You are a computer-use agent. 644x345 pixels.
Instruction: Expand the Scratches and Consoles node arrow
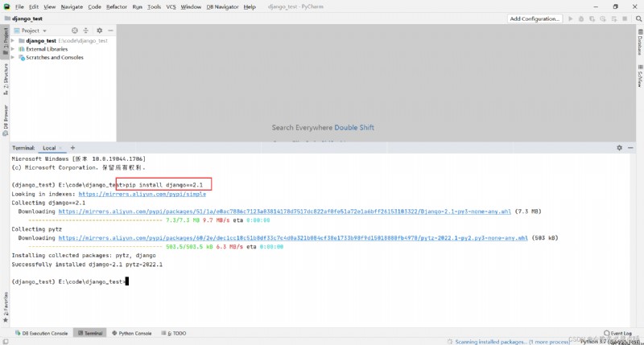(x=13, y=57)
